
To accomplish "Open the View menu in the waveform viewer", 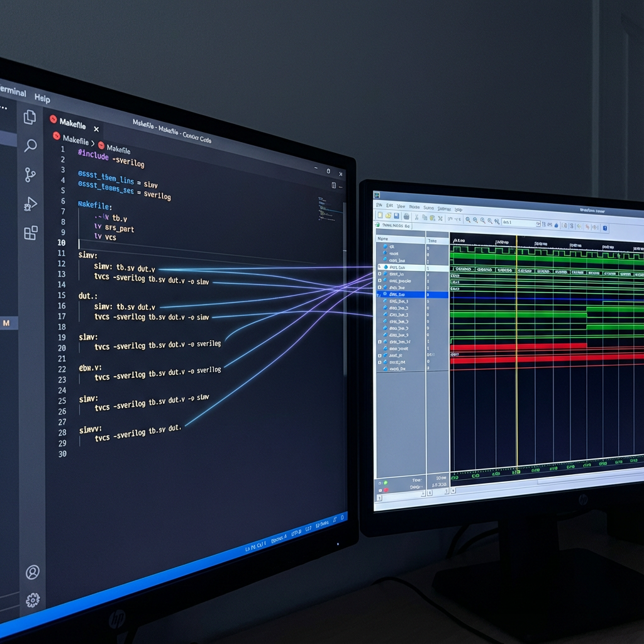I will pos(401,206).
